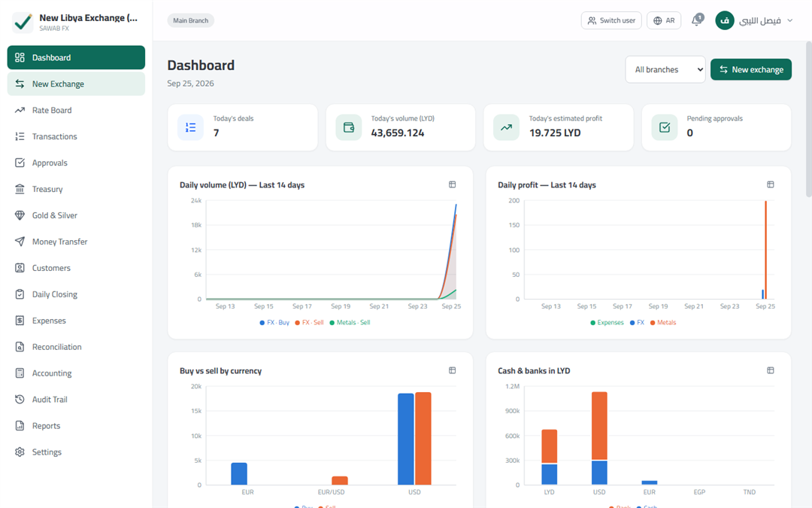The width and height of the screenshot is (812, 508).
Task: Click the 19.725 LYD profit value
Action: 555,132
